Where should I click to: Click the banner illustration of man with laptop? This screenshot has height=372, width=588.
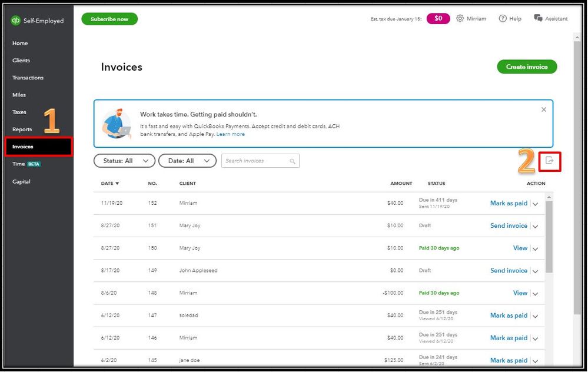(117, 124)
